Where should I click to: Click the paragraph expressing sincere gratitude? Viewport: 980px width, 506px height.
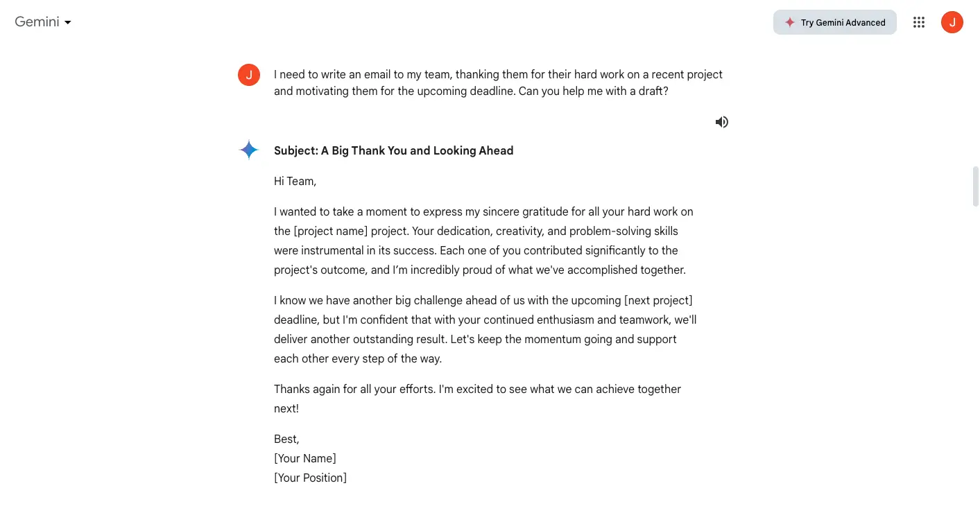point(483,241)
